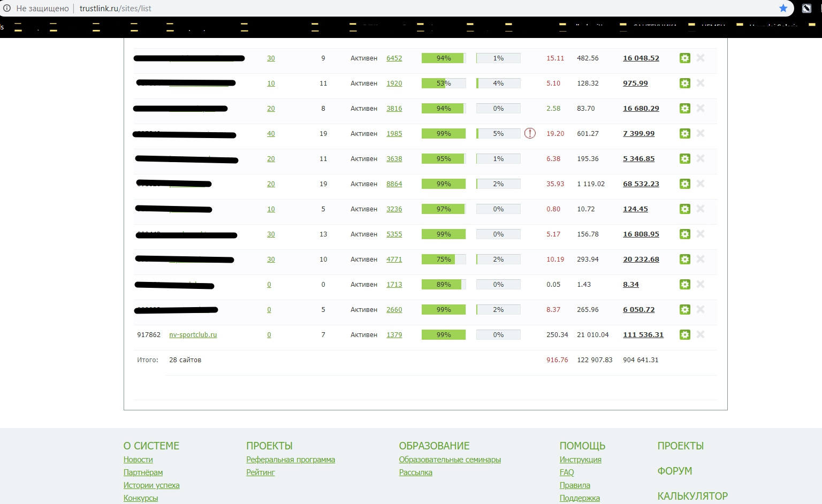Open the settings gear beside 20 232.68
Viewport: 822px width, 504px height.
click(684, 259)
